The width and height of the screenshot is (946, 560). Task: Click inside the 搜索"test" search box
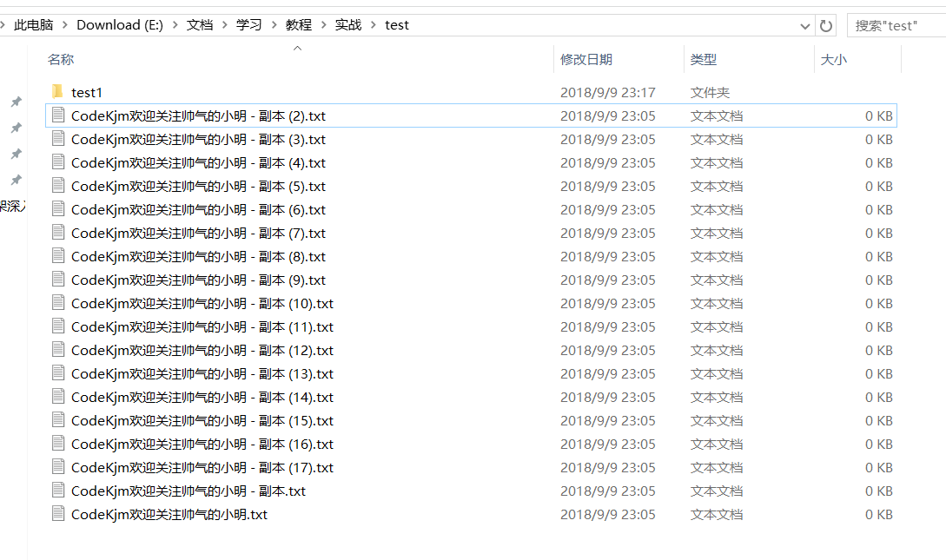[896, 26]
